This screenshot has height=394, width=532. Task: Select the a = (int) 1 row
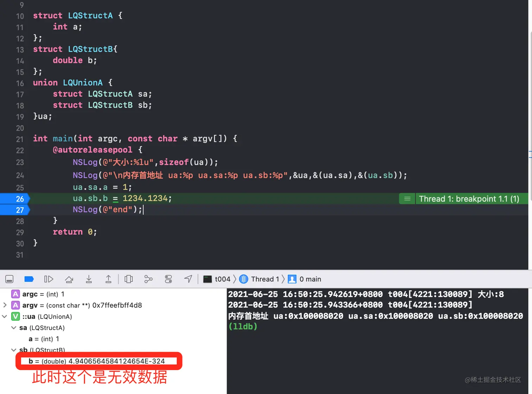(113, 339)
